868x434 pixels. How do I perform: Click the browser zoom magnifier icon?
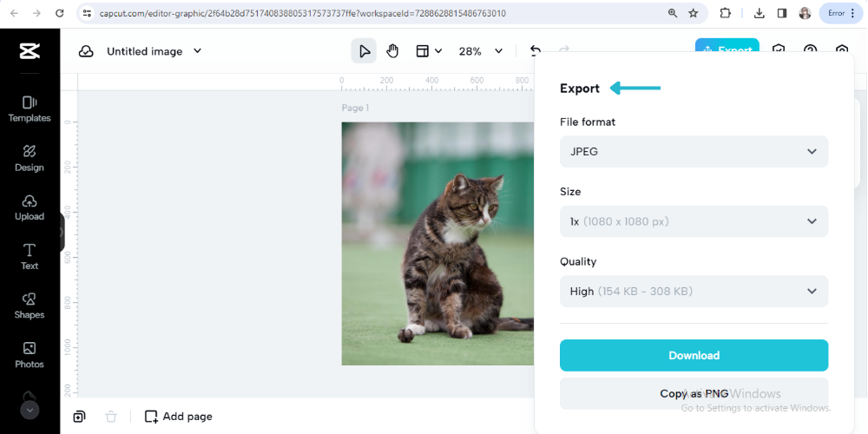coord(673,13)
